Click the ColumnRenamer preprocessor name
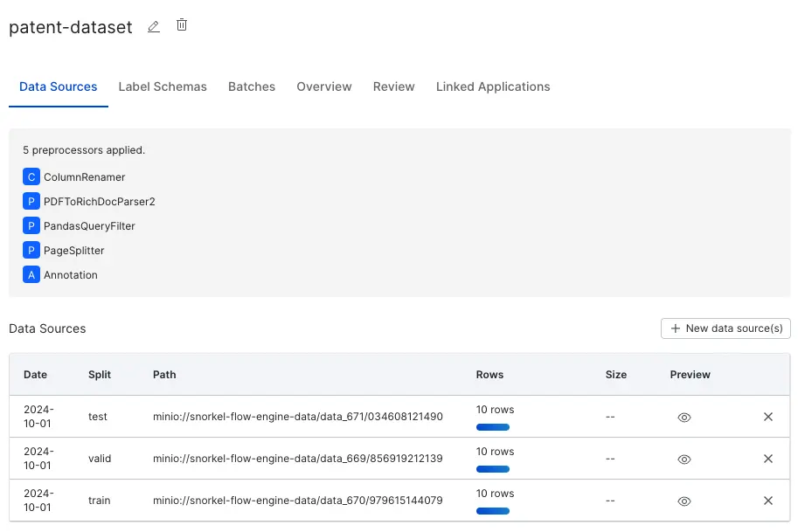Image resolution: width=798 pixels, height=532 pixels. tap(85, 177)
